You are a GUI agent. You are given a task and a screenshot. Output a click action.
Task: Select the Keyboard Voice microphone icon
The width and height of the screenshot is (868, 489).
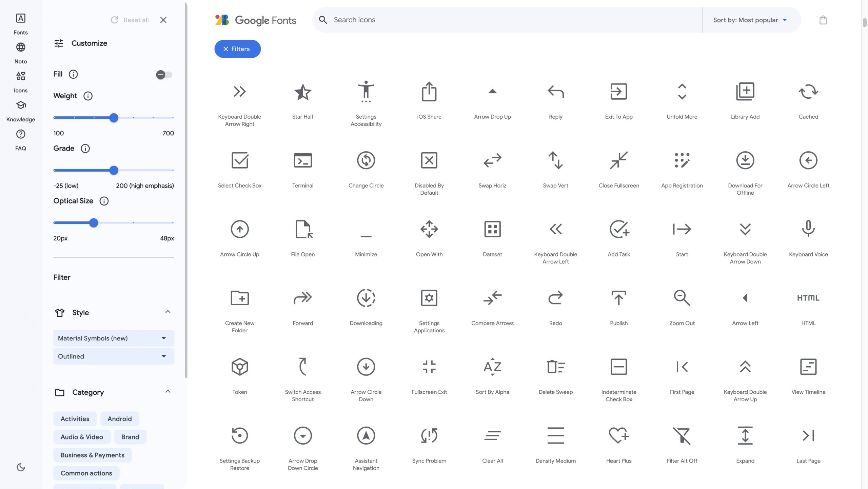[808, 229]
